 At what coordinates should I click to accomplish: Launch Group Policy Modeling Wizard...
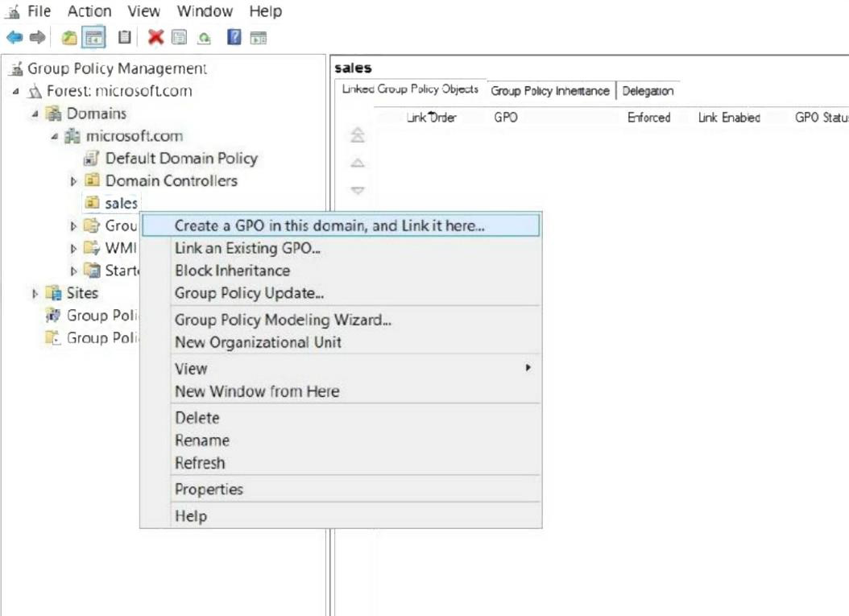tap(341, 320)
